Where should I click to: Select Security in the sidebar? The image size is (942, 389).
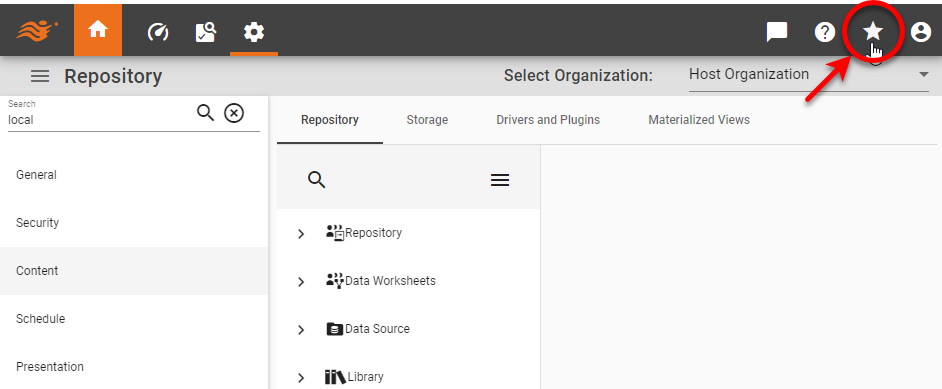click(x=133, y=223)
